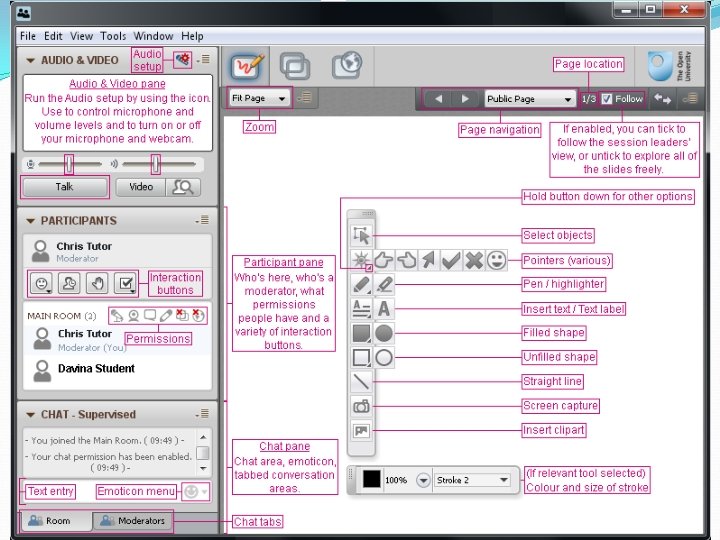Switch to the Room chat tab
The width and height of the screenshot is (720, 540).
(x=56, y=521)
